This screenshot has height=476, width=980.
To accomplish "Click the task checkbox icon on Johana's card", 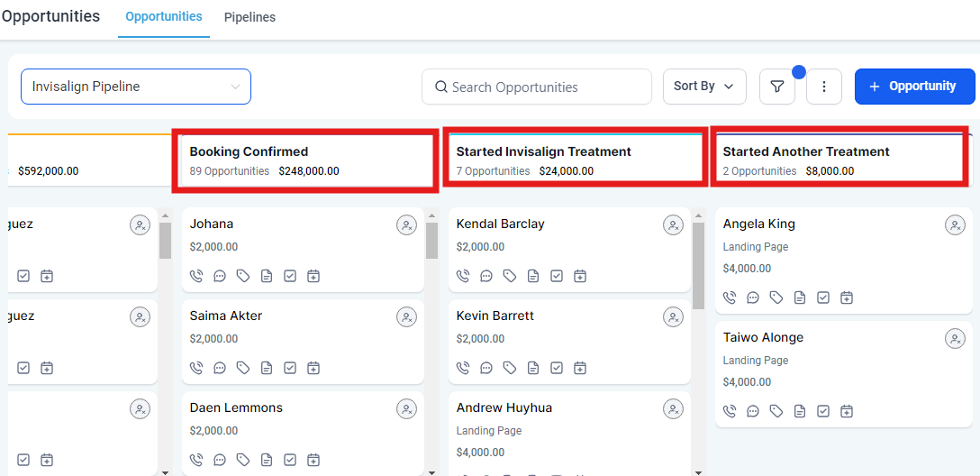I will tap(290, 276).
